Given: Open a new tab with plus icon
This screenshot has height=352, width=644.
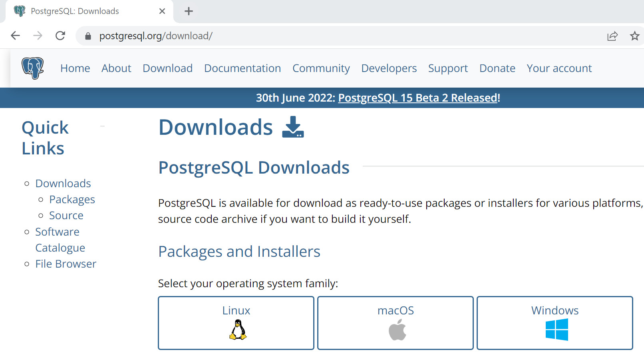Looking at the screenshot, I should 189,11.
